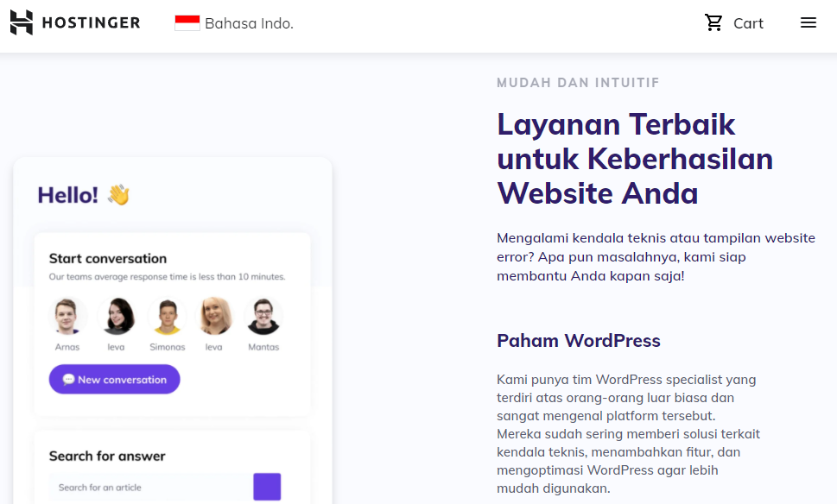Click the chat bubble icon on New conversation

[x=67, y=380]
